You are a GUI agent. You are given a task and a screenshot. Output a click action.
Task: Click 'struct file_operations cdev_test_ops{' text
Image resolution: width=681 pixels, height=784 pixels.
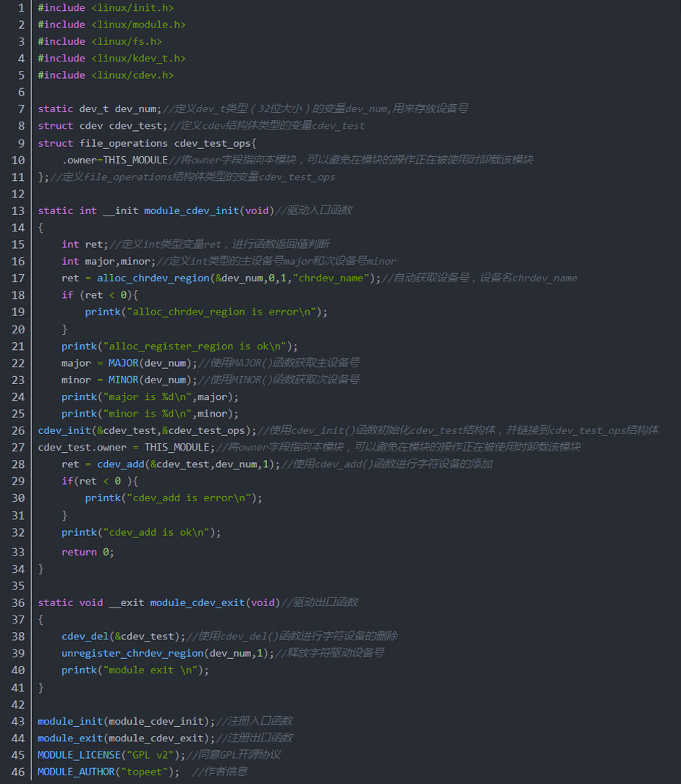147,143
